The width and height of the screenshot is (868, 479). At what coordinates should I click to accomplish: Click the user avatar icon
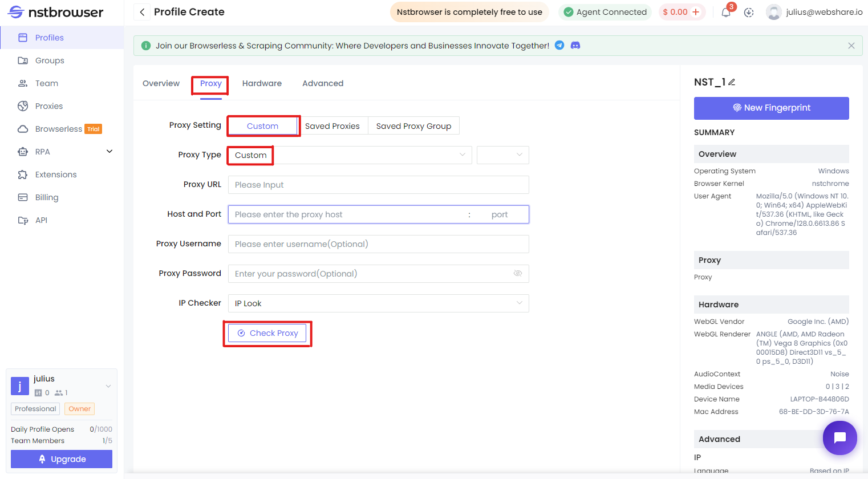click(773, 12)
